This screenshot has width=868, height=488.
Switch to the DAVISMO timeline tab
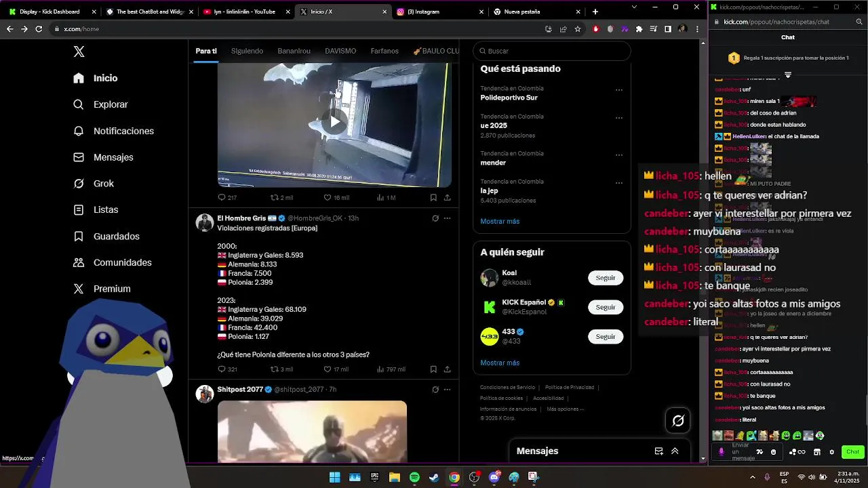pos(340,51)
